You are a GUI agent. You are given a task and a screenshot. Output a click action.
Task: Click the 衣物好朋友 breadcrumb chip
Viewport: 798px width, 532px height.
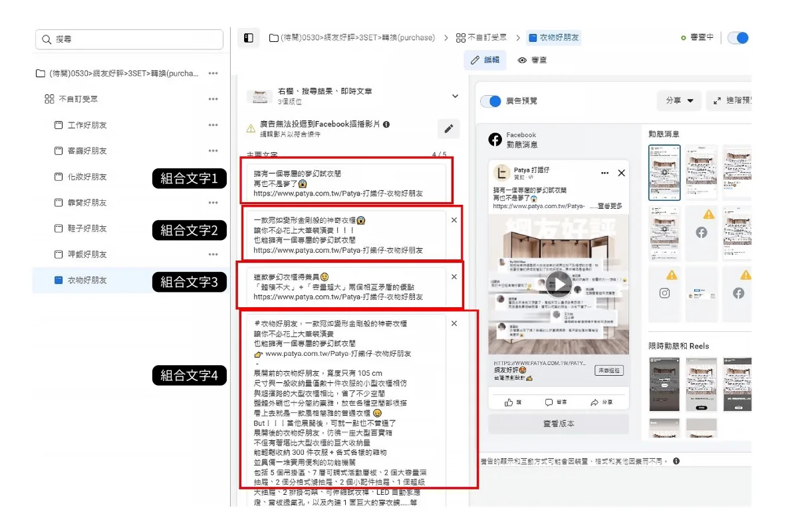point(553,38)
